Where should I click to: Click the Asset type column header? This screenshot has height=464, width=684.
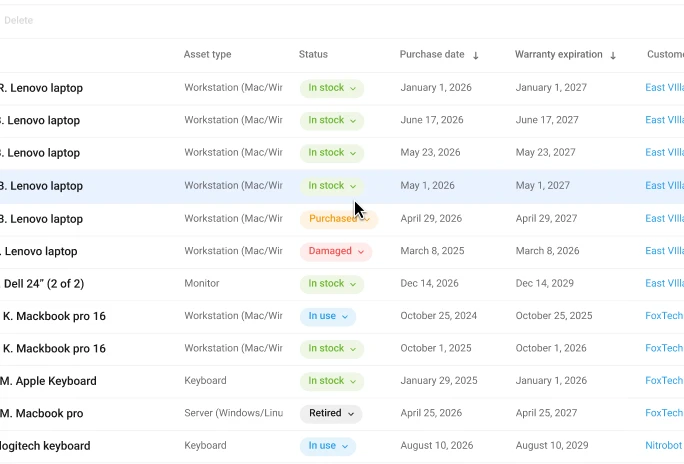207,55
